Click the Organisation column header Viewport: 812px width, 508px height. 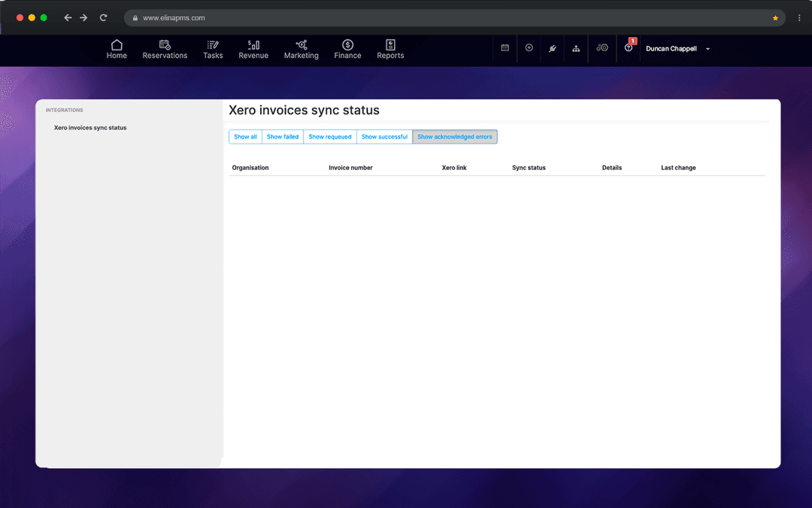click(250, 168)
